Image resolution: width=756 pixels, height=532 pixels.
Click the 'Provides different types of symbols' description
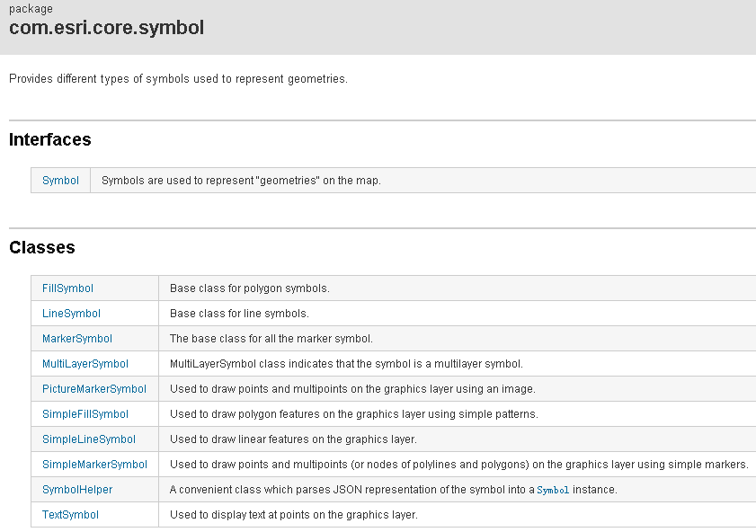coord(178,78)
